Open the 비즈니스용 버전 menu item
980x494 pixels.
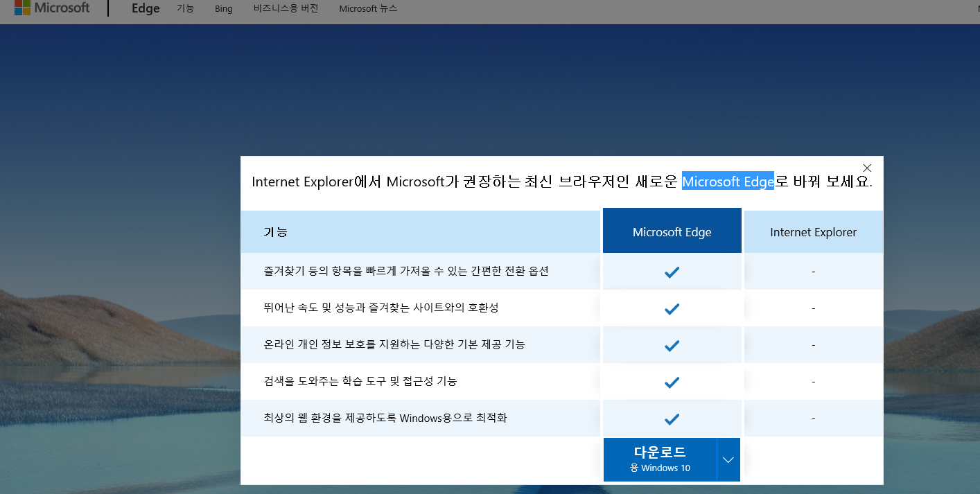[x=286, y=9]
